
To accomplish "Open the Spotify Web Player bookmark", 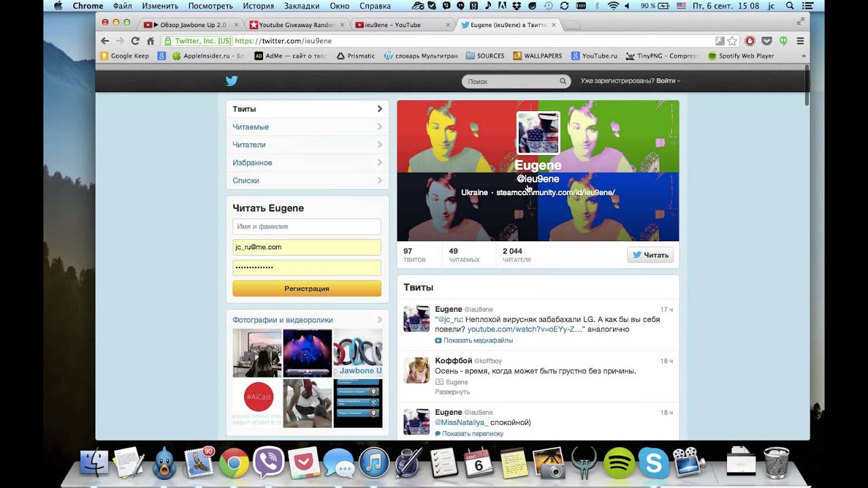I will (x=741, y=56).
